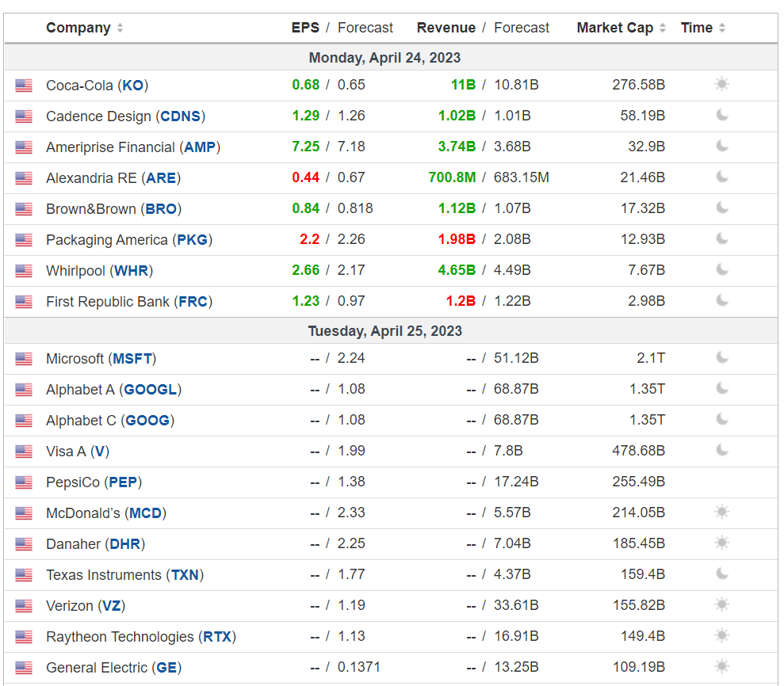Image resolution: width=784 pixels, height=686 pixels.
Task: Click the moon icon in Packaging America row
Action: coord(721,238)
